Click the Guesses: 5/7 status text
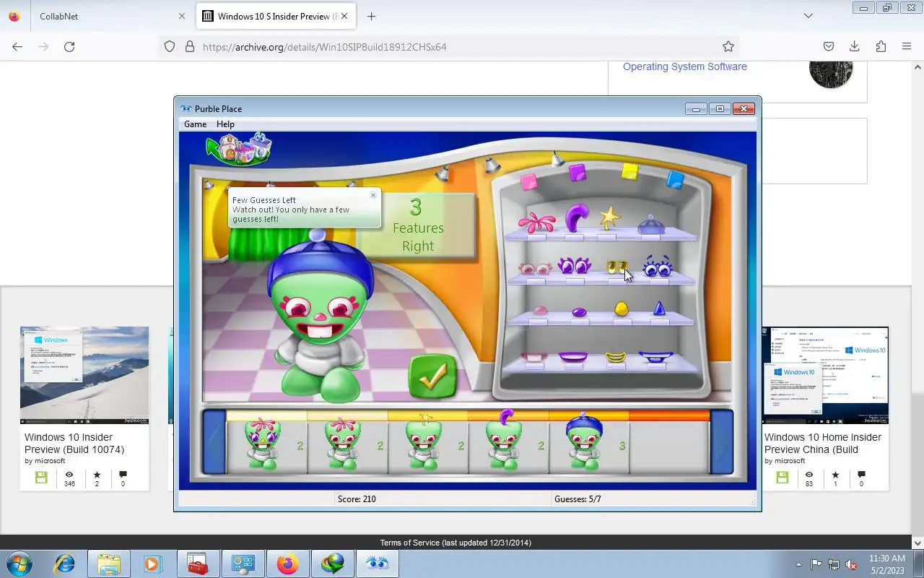 pyautogui.click(x=577, y=499)
